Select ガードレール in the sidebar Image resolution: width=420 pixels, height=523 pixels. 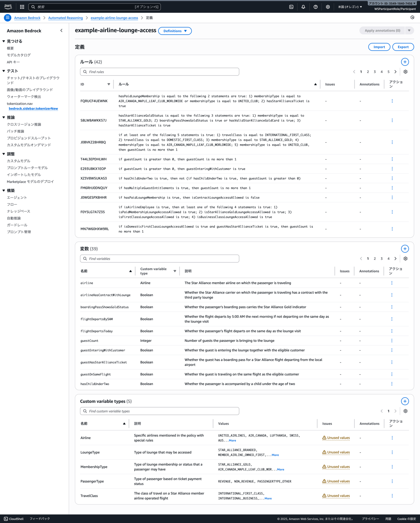[17, 225]
